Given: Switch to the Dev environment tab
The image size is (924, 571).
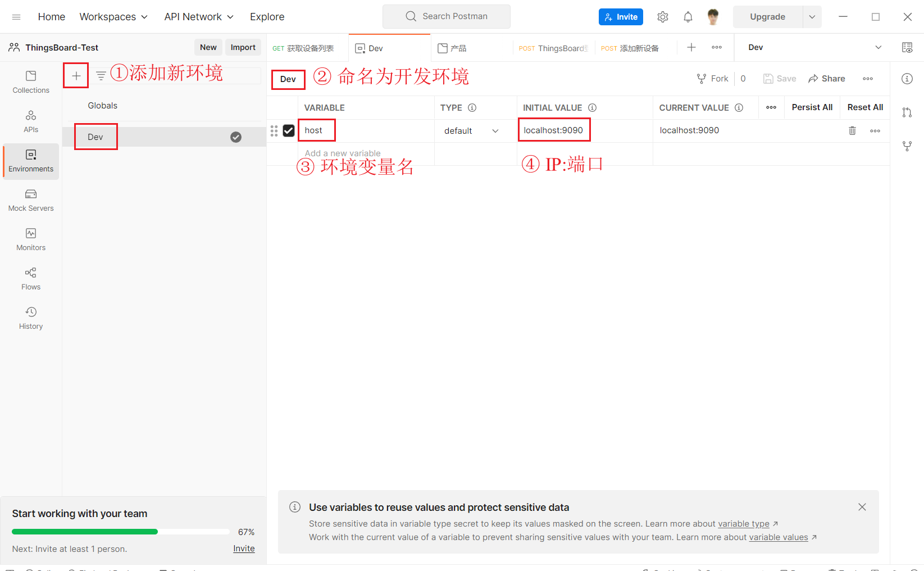Looking at the screenshot, I should point(389,48).
